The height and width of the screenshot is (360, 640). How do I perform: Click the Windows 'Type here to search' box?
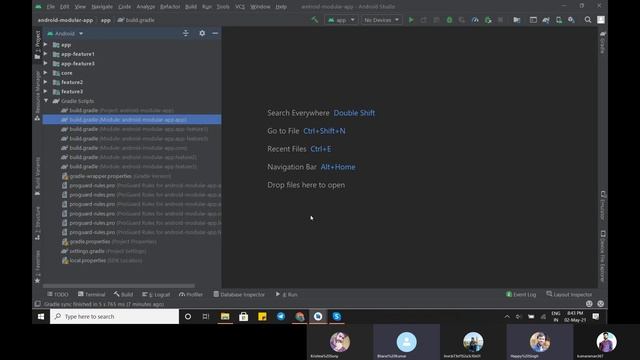[114, 316]
